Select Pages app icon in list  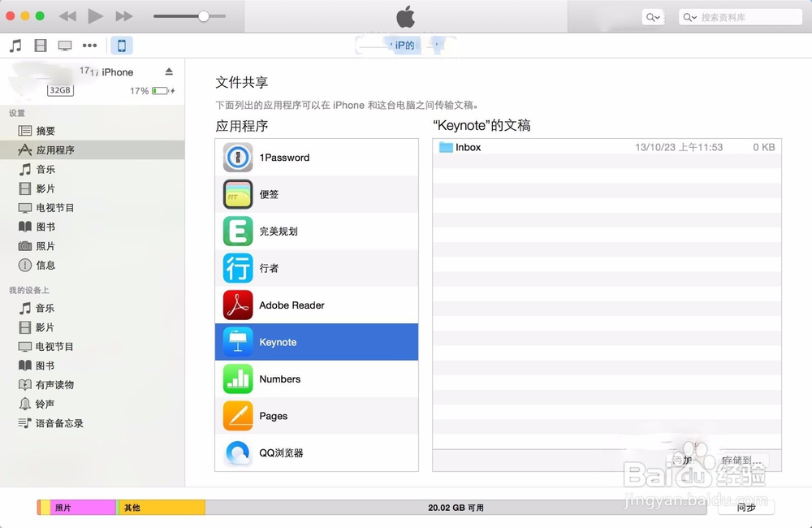coord(238,416)
